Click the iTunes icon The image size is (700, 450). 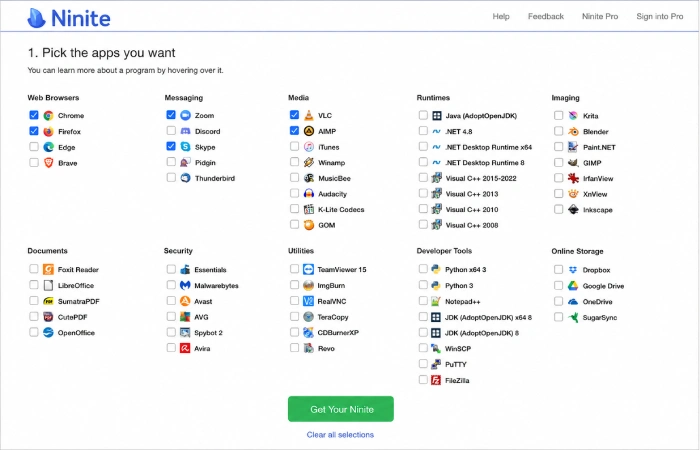(x=308, y=146)
